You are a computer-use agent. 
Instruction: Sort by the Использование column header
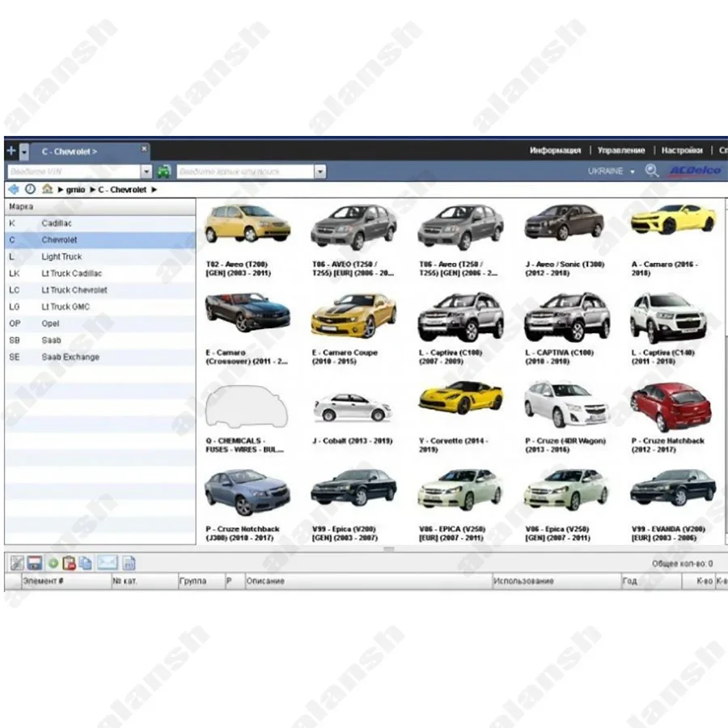pos(557,582)
